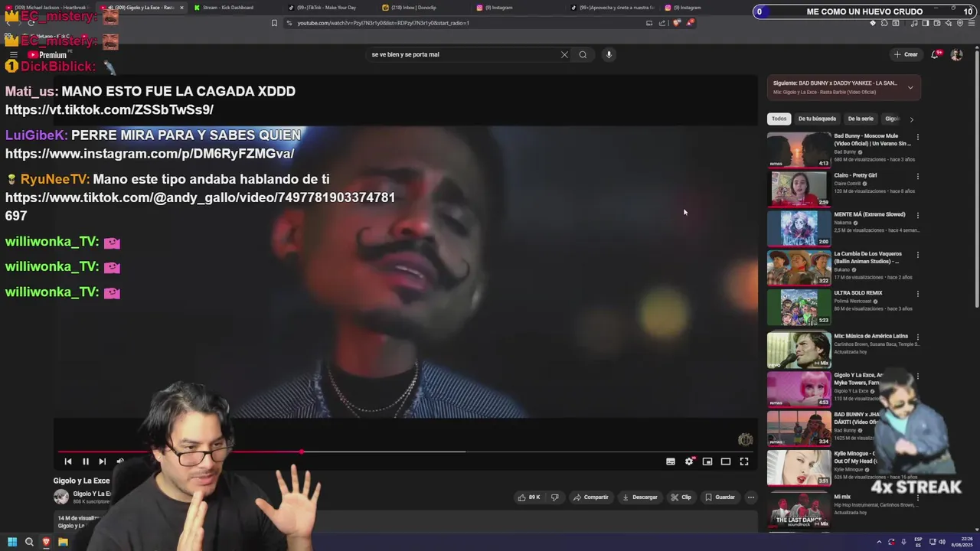Open Mix Música de América Latina
Screen dimensions: 980x551
(x=799, y=350)
